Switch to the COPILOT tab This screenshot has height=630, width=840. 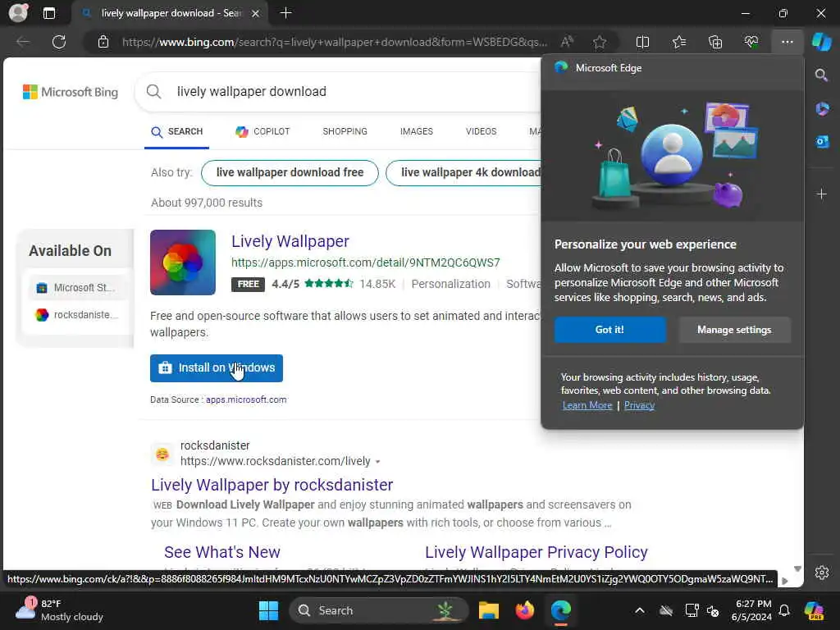point(262,132)
